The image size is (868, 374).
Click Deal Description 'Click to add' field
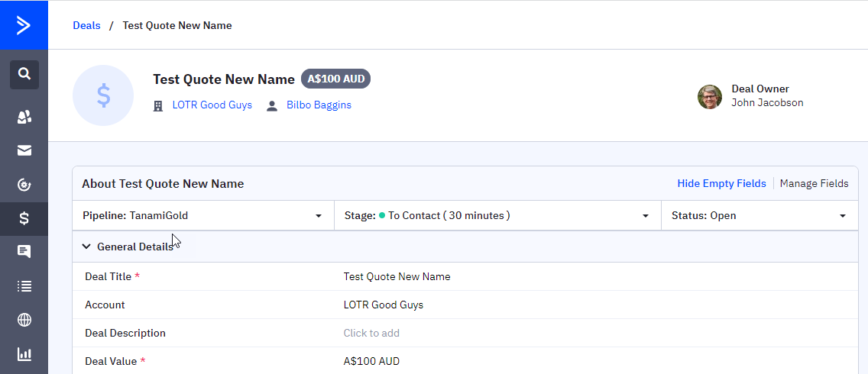coord(371,333)
